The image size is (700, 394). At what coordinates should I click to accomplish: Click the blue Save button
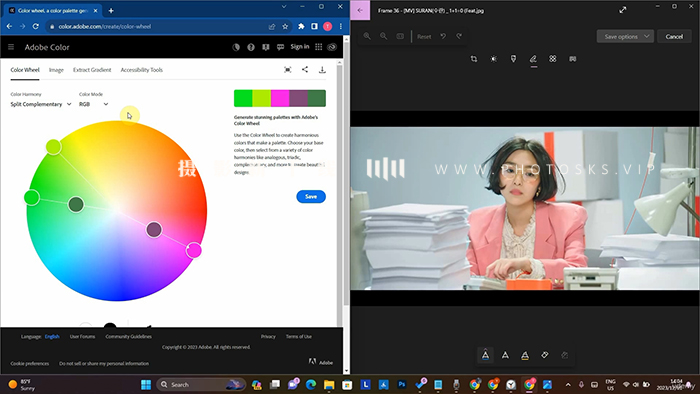pyautogui.click(x=311, y=196)
